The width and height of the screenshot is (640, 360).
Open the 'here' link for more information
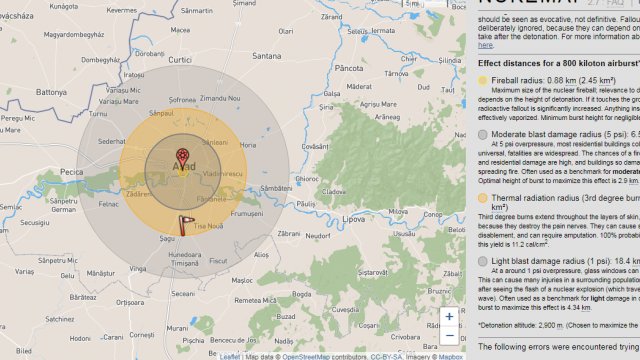point(485,45)
